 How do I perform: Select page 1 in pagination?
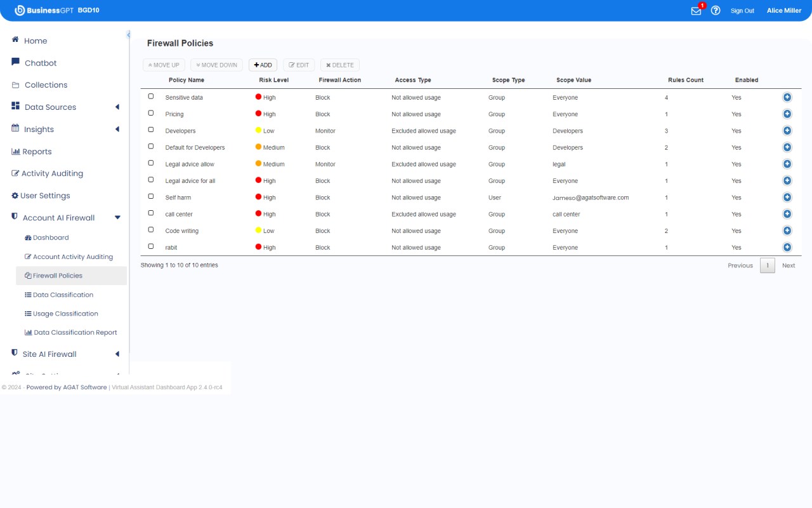point(768,265)
